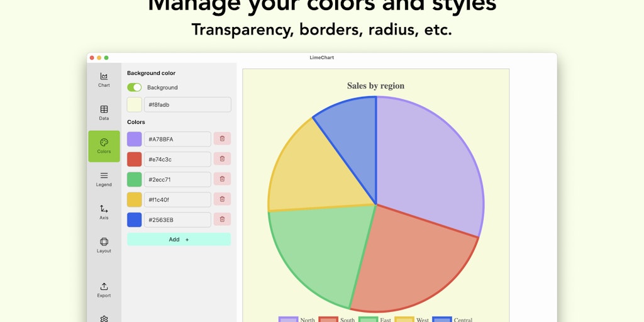Toggle South in the chart legend

click(337, 319)
